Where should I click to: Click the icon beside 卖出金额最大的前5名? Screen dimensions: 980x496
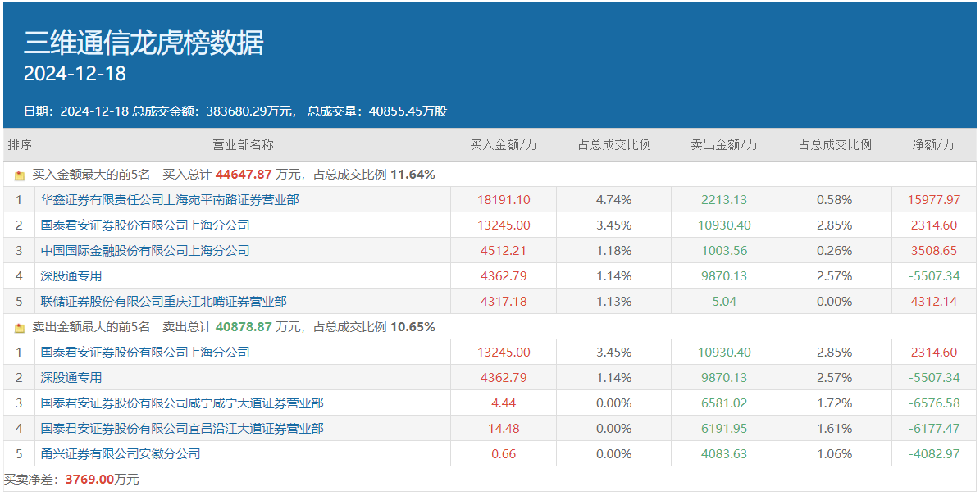tap(20, 327)
